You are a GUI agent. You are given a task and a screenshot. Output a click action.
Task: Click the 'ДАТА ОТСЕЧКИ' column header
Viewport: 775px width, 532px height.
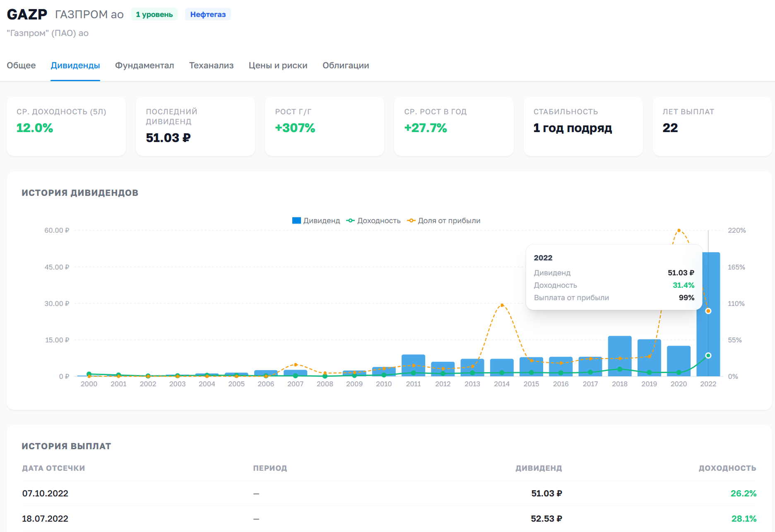click(x=53, y=468)
